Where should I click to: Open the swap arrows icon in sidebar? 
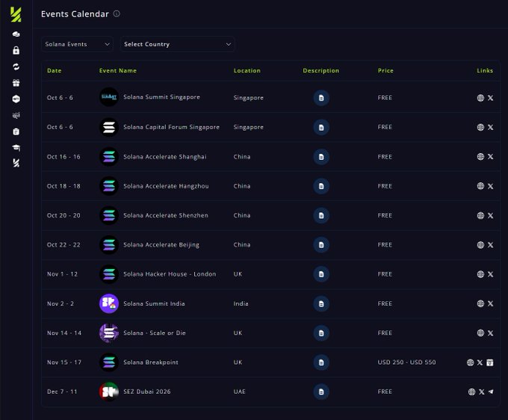[16, 67]
